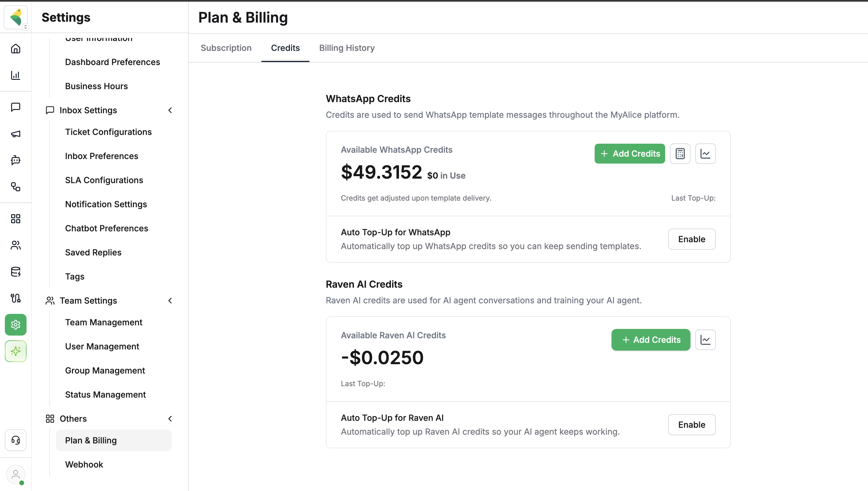This screenshot has width=868, height=491.
Task: Open the user profile avatar
Action: (15, 474)
